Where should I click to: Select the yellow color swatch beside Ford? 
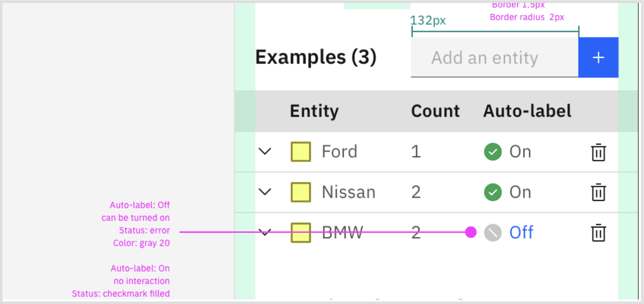300,151
